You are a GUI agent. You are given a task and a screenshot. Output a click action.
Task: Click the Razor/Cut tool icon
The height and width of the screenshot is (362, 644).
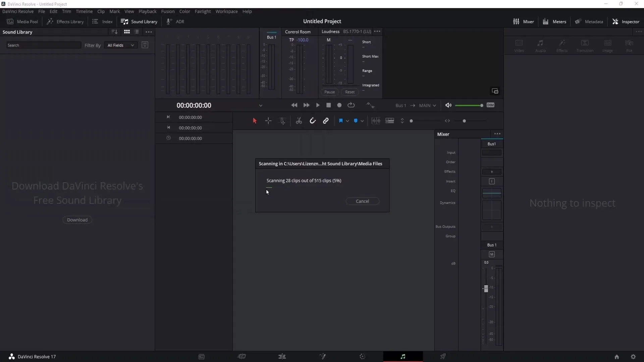point(299,121)
